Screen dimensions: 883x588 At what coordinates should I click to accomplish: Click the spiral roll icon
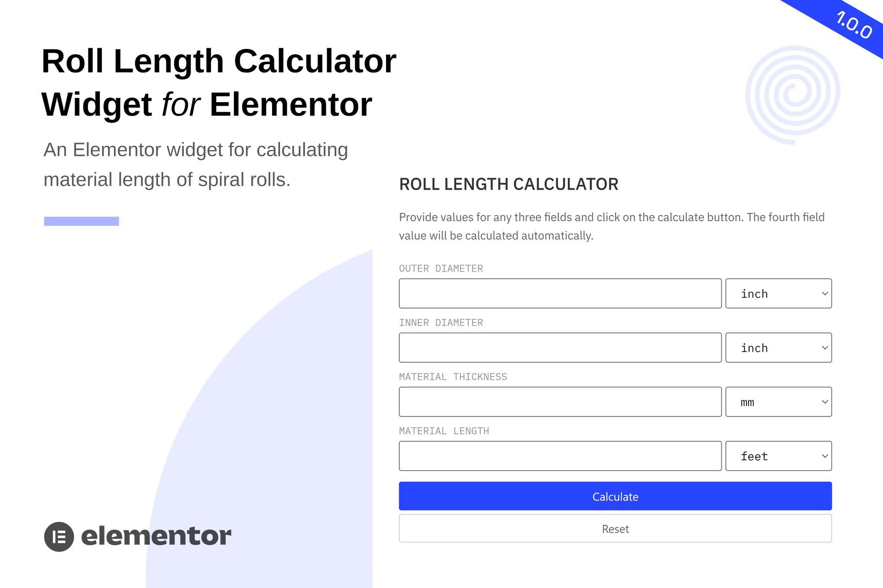(793, 95)
